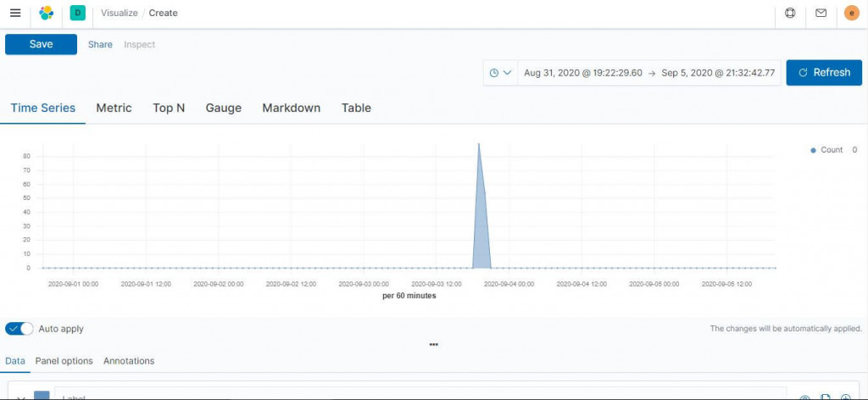Screen dimensions: 868x400
Task: Open the Share link
Action: pyautogui.click(x=100, y=44)
